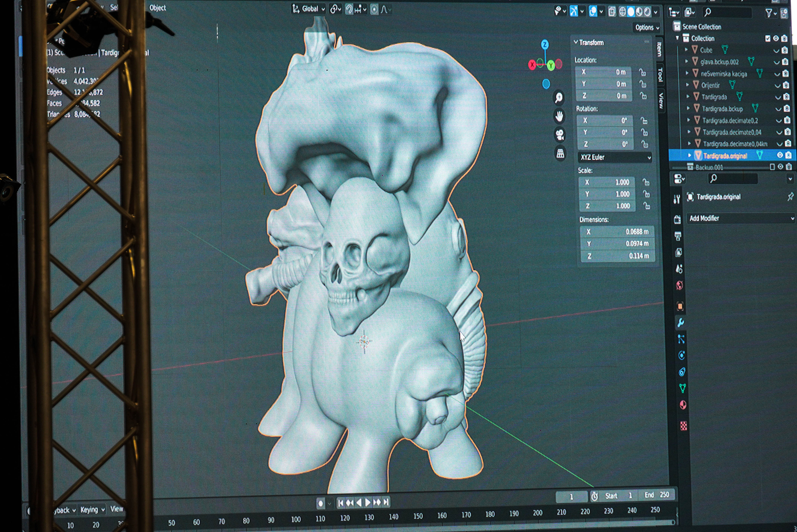Click the zoom magnifier viewport icon
Image resolution: width=797 pixels, height=532 pixels.
coord(559,98)
